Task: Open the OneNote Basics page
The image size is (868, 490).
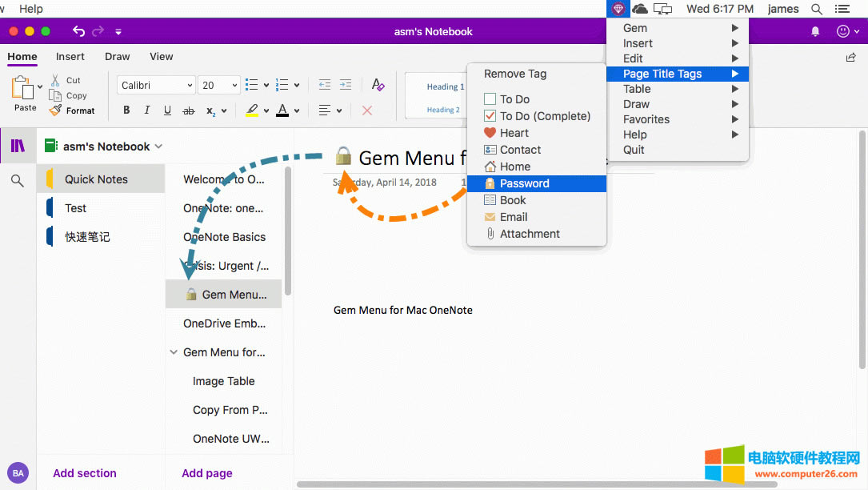Action: [x=224, y=237]
